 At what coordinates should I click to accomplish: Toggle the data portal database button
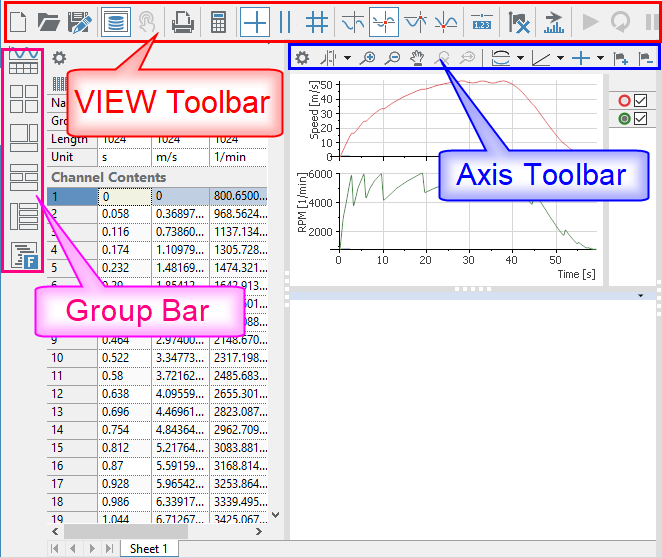[114, 21]
